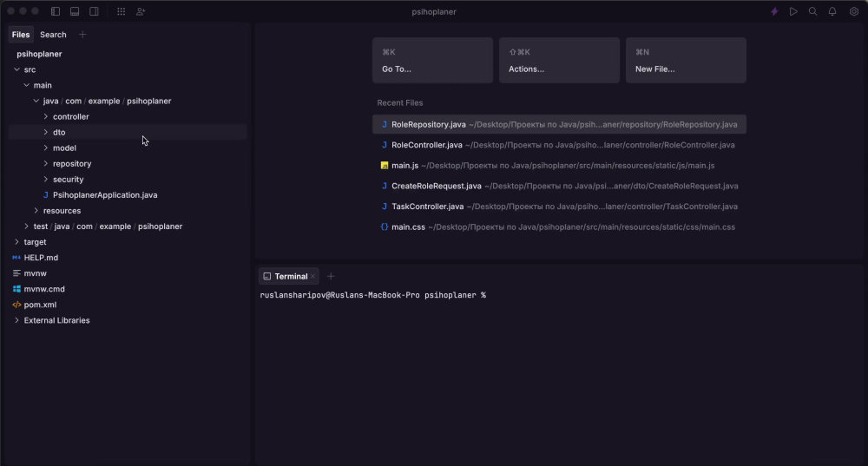Open the notifications bell icon
This screenshot has height=466, width=868.
coord(832,11)
